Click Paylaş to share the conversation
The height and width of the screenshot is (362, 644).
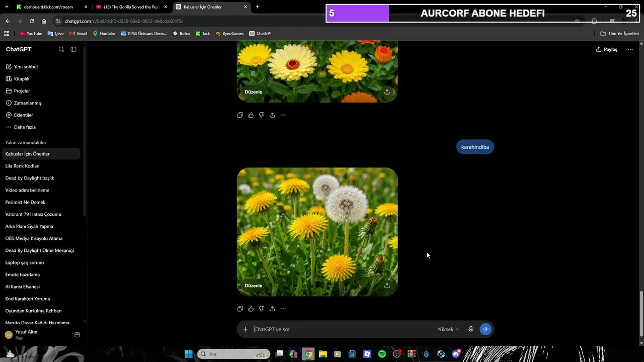click(607, 49)
